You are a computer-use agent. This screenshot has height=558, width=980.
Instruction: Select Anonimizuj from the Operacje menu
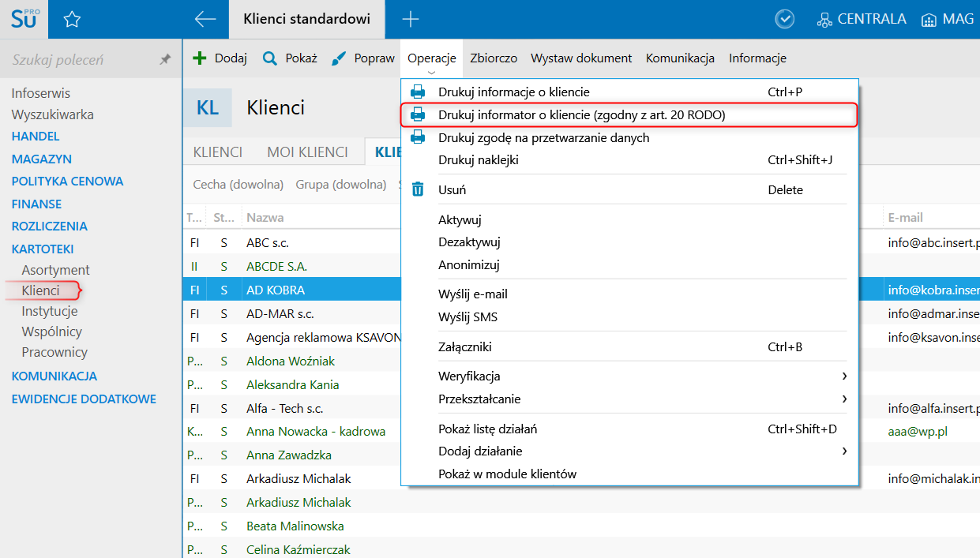point(469,265)
